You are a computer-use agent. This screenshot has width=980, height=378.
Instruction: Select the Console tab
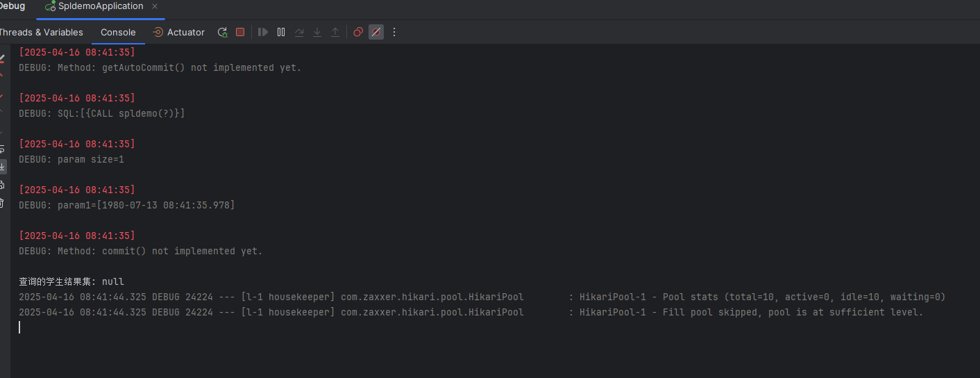click(x=118, y=32)
